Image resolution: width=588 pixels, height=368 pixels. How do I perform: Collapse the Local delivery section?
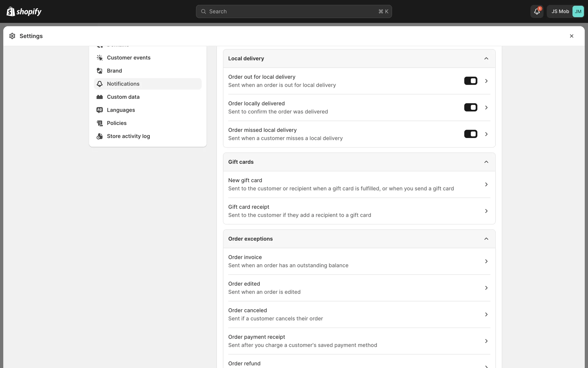(x=486, y=59)
